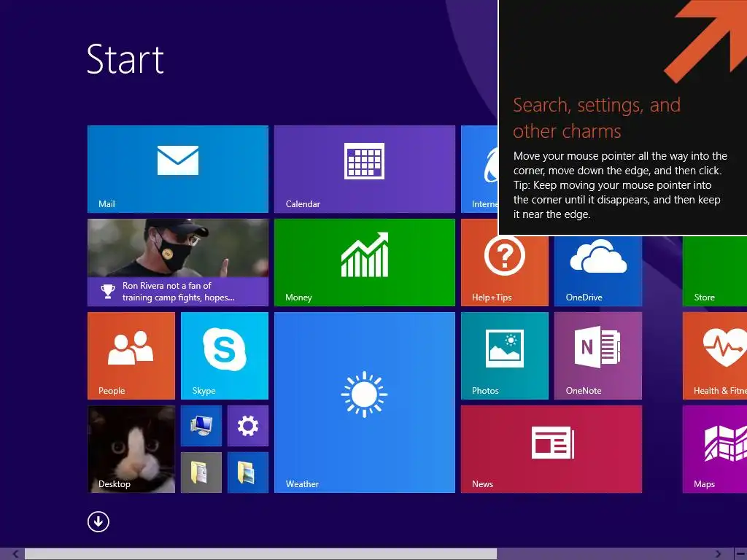Open the Desktop tile with cat picture

(x=131, y=449)
